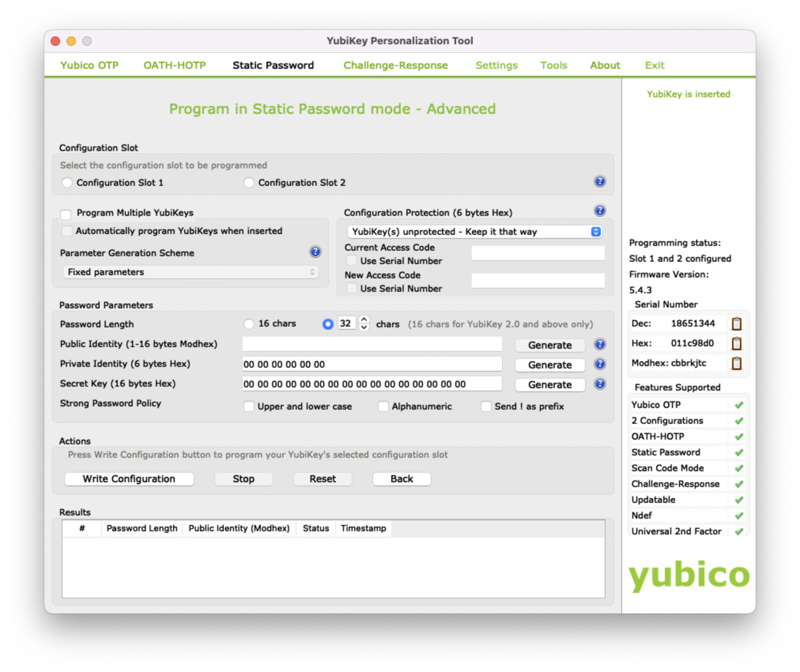This screenshot has width=800, height=672.
Task: Click the Updatable feature row
Action: pyautogui.click(x=688, y=500)
